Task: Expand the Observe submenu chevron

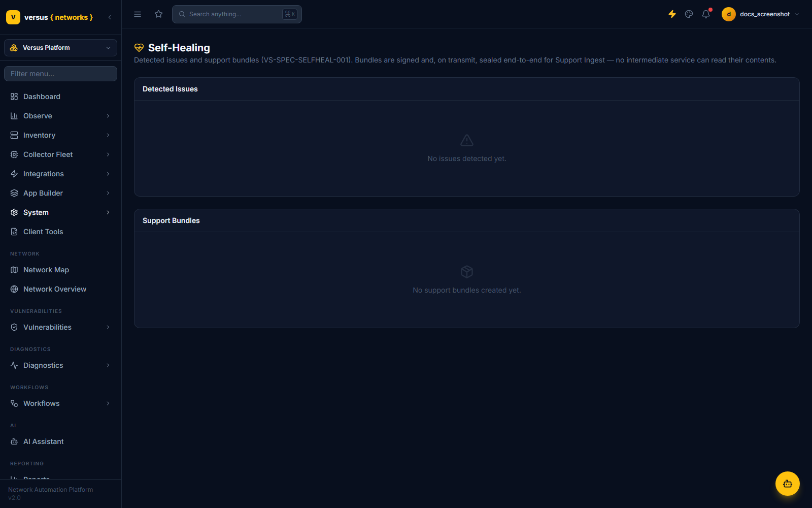Action: tap(108, 116)
